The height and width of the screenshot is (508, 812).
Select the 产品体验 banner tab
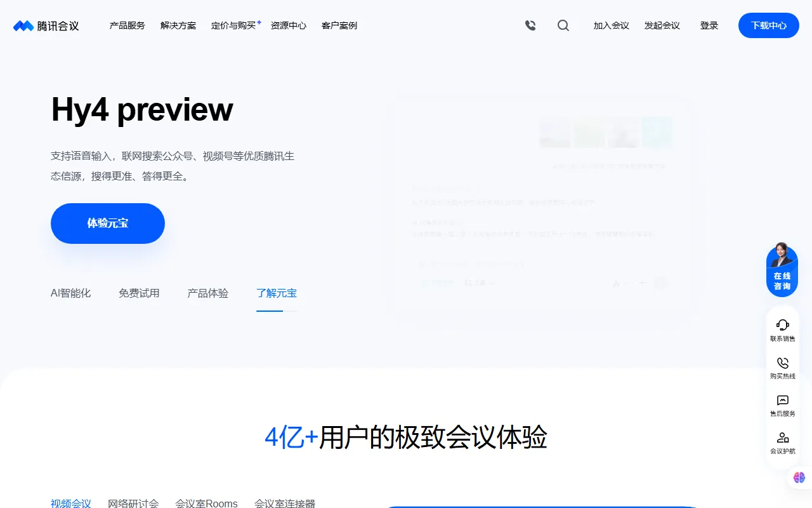tap(208, 293)
